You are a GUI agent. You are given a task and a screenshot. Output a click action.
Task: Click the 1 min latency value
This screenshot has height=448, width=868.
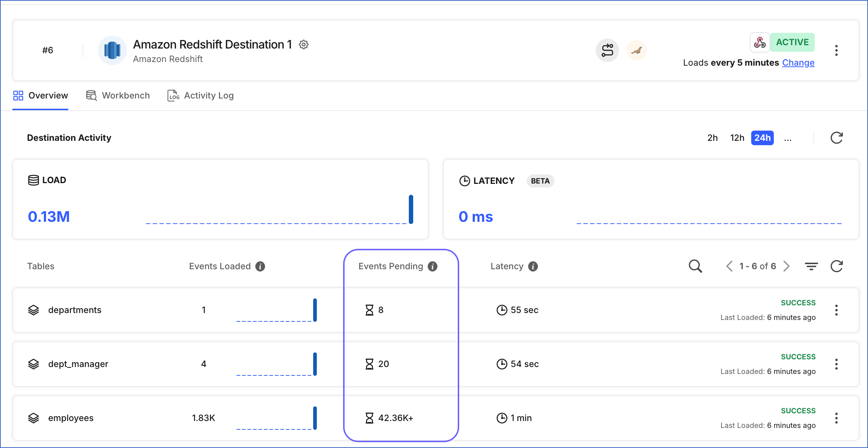tap(521, 418)
